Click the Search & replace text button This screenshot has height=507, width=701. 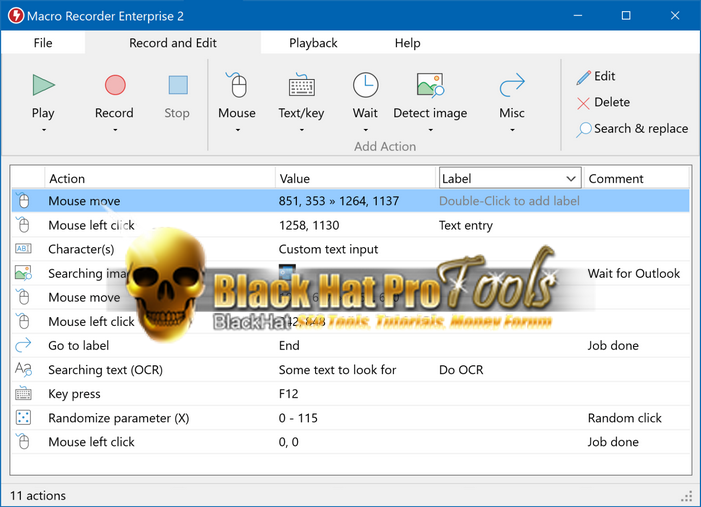click(641, 128)
